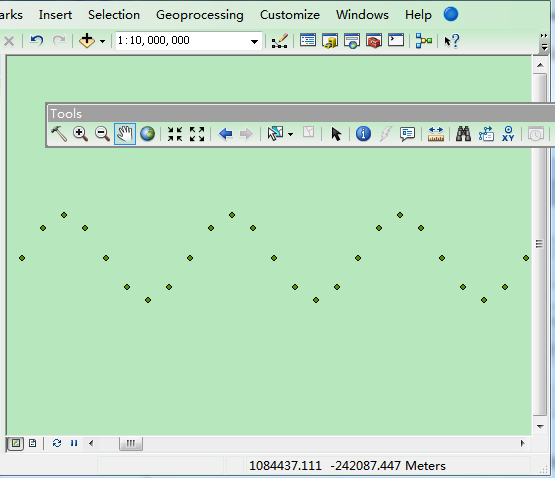Viewport: 555px width, 478px height.
Task: Open the ArcToolbox red toolbox icon
Action: pos(374,41)
